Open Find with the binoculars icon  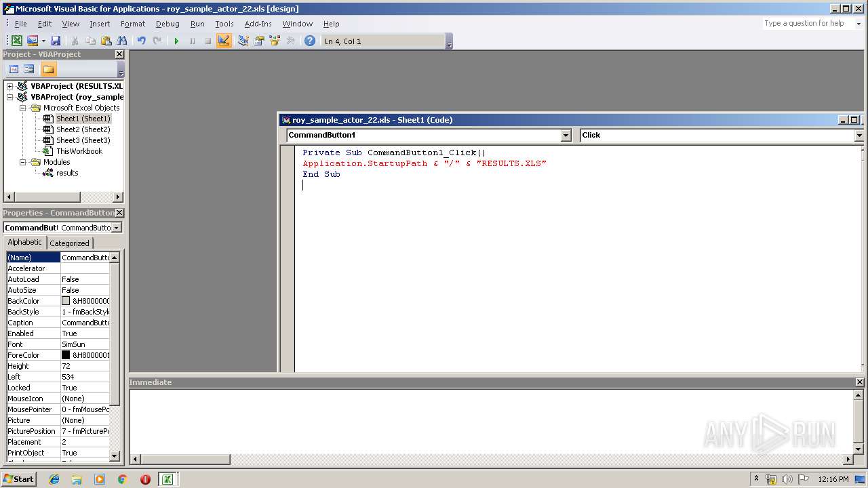(x=122, y=41)
